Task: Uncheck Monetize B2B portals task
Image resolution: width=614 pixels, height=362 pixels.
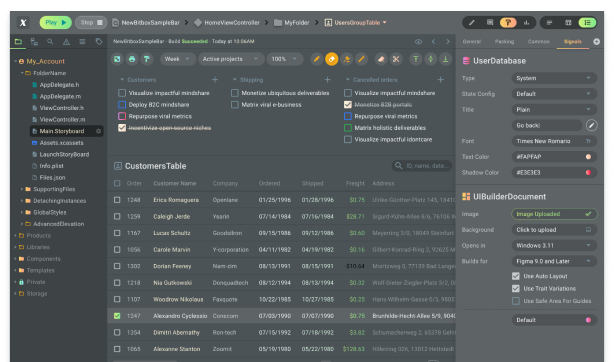Action: point(348,105)
